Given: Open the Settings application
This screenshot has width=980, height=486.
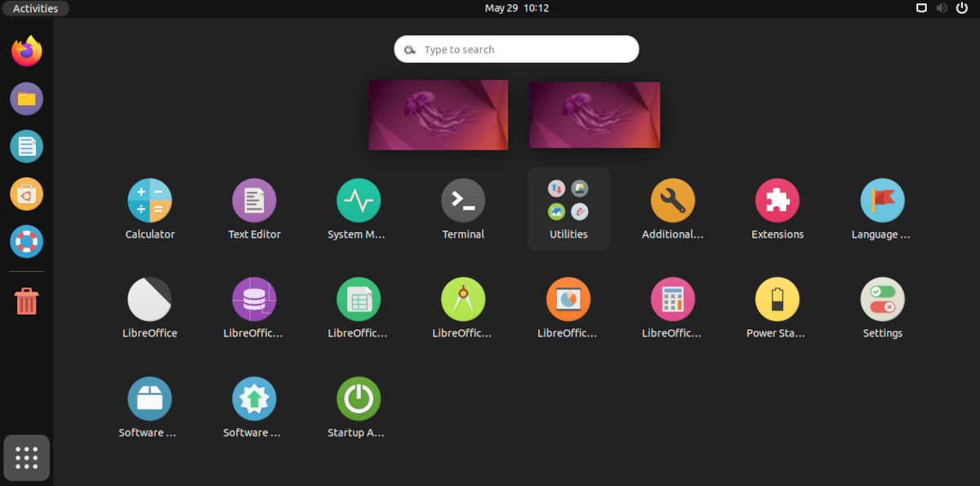Looking at the screenshot, I should pyautogui.click(x=881, y=299).
